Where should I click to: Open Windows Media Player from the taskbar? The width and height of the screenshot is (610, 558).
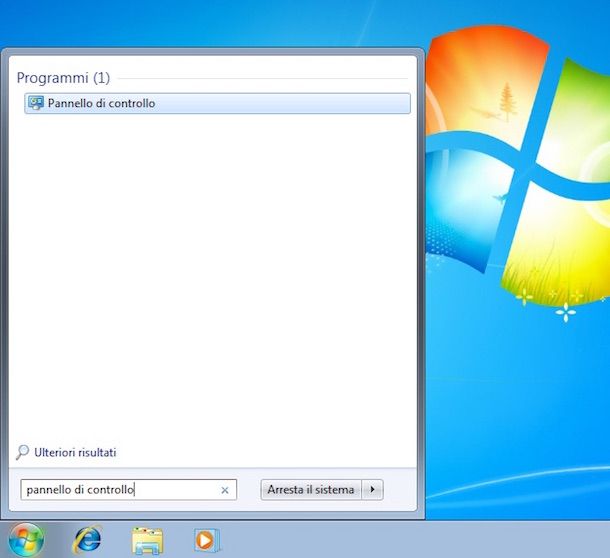(x=207, y=540)
